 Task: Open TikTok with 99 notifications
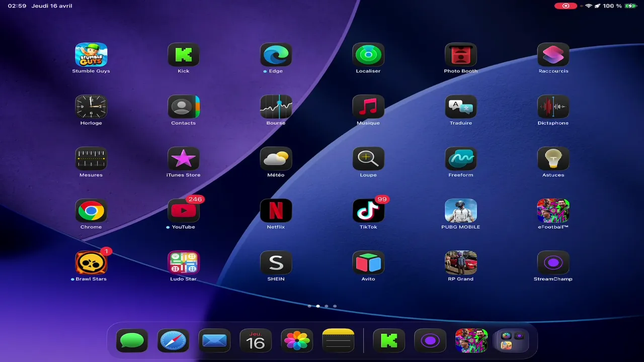[x=368, y=211]
